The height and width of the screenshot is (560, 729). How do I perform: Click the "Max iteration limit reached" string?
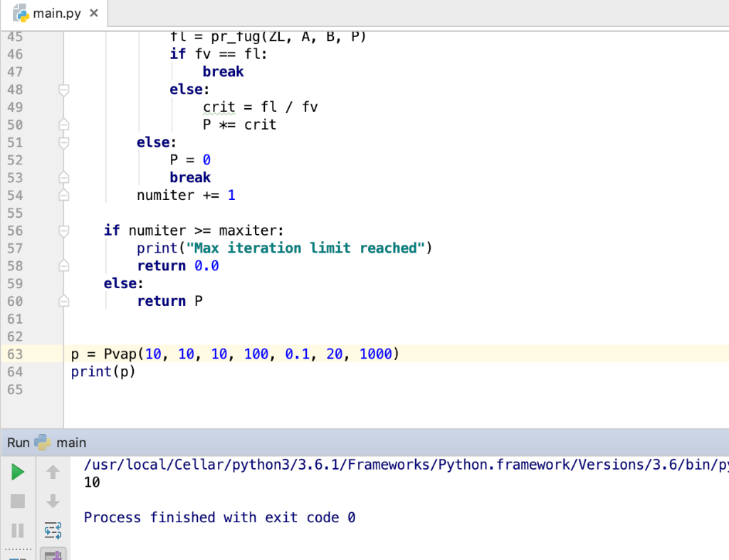[x=305, y=248]
